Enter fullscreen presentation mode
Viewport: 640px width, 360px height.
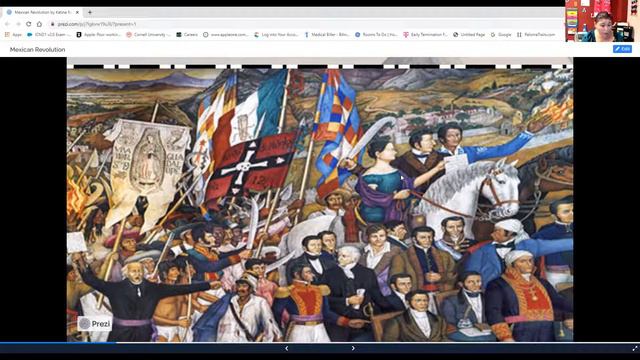(635, 348)
